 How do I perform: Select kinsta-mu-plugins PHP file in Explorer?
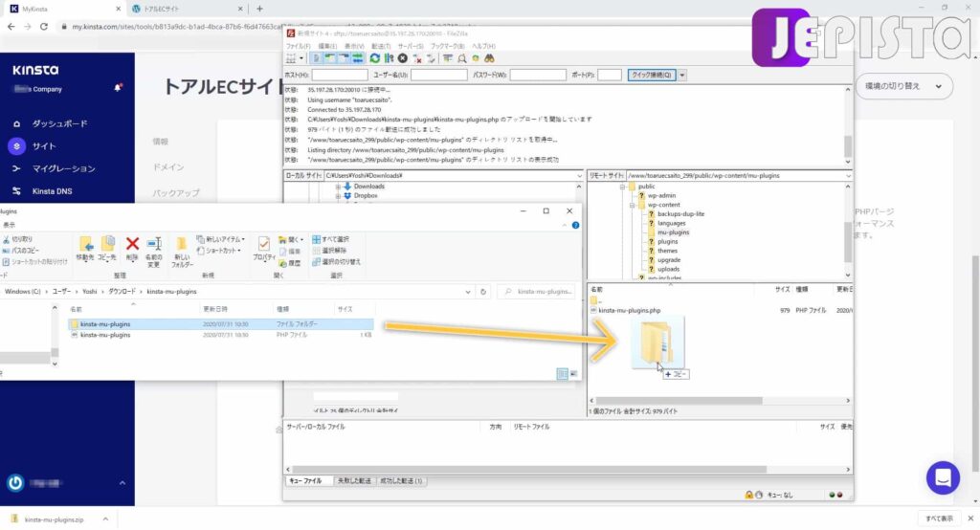tap(105, 336)
